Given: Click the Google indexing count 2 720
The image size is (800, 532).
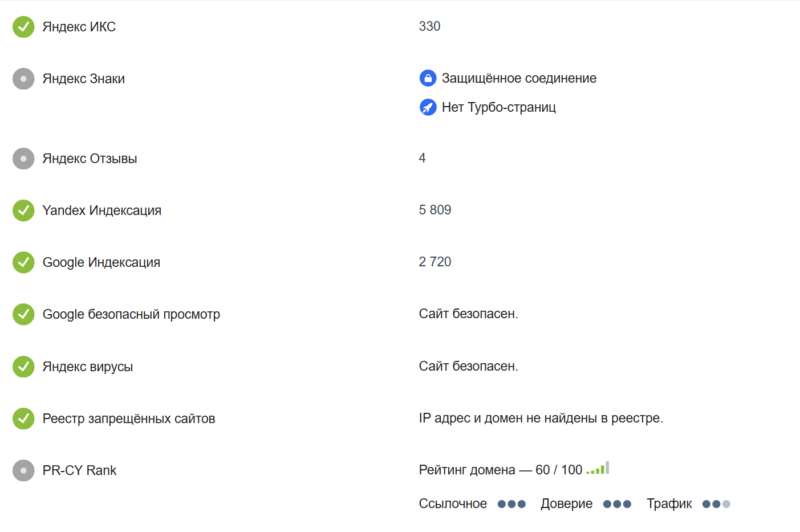Looking at the screenshot, I should (435, 262).
